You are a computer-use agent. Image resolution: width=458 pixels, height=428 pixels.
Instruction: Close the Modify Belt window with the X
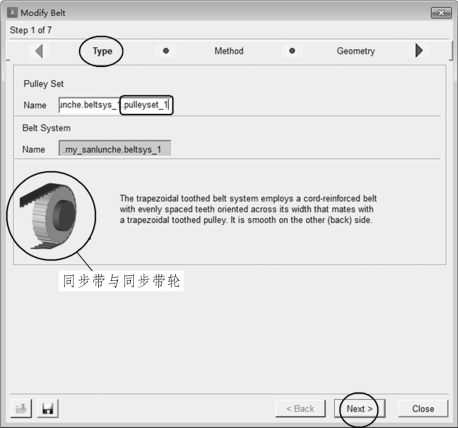tap(441, 13)
